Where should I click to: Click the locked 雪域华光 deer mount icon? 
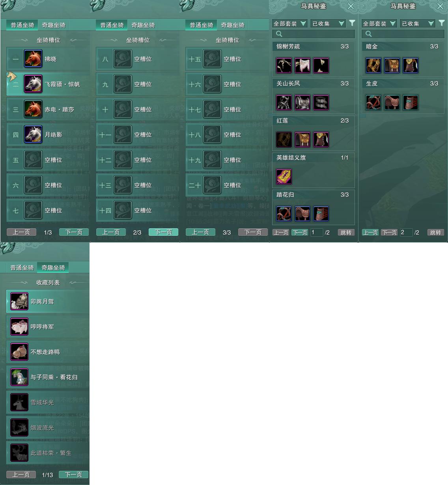19,402
